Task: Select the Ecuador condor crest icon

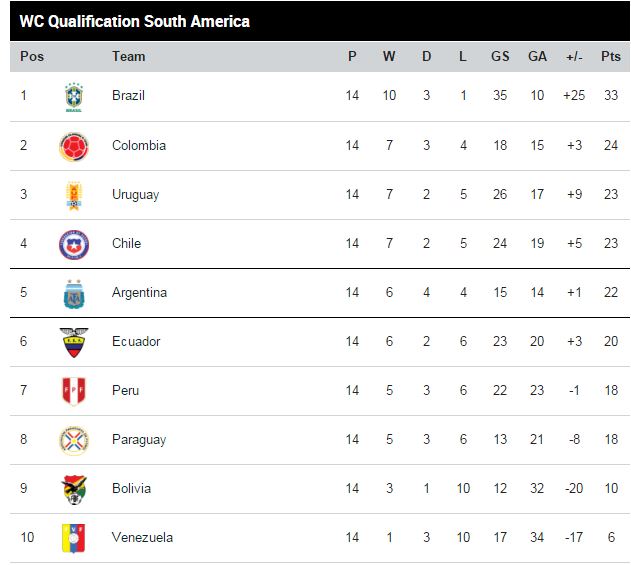Action: pos(74,343)
